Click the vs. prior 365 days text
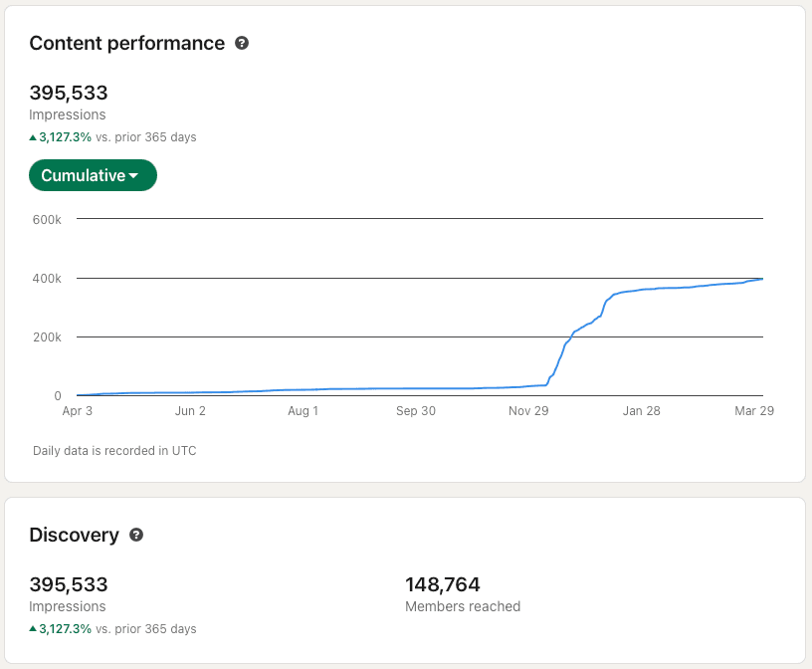The image size is (812, 669). (145, 136)
